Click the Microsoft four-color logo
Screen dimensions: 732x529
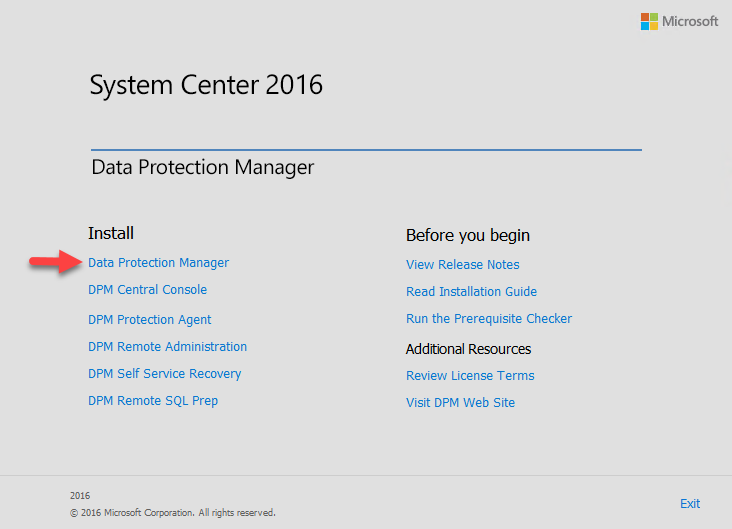tap(649, 21)
